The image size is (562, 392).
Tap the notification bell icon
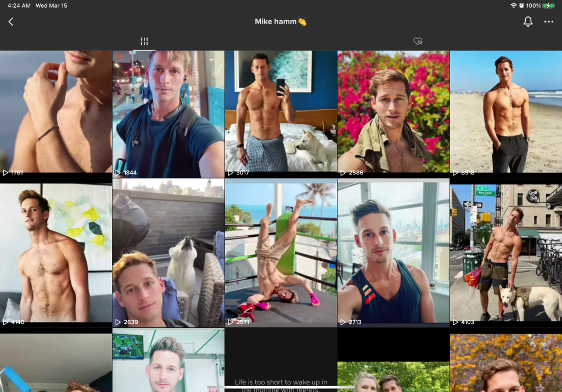click(527, 22)
